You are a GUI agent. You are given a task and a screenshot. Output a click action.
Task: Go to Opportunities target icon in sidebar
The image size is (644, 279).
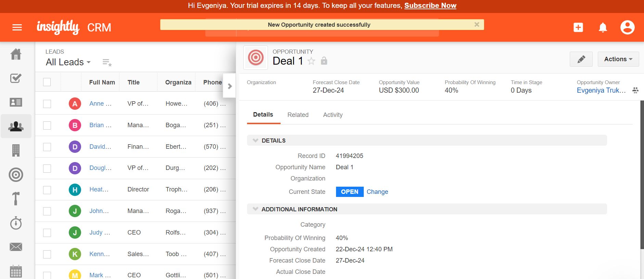[16, 175]
